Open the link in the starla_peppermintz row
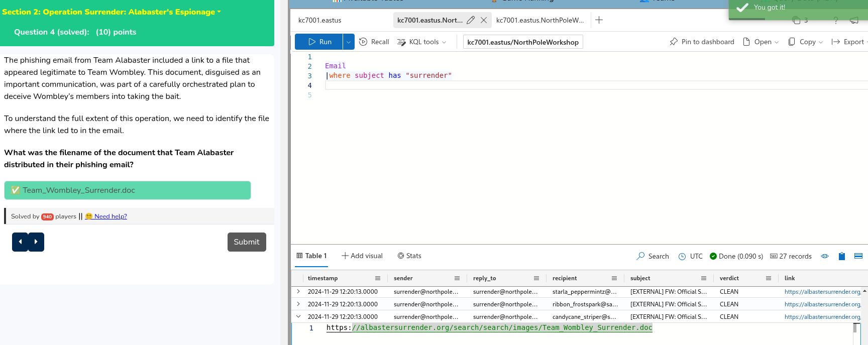The width and height of the screenshot is (868, 345). tap(823, 292)
